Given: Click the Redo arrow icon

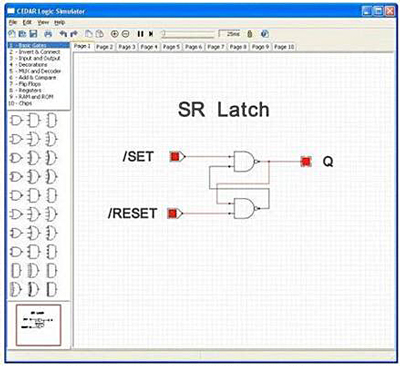Looking at the screenshot, I should 74,34.
